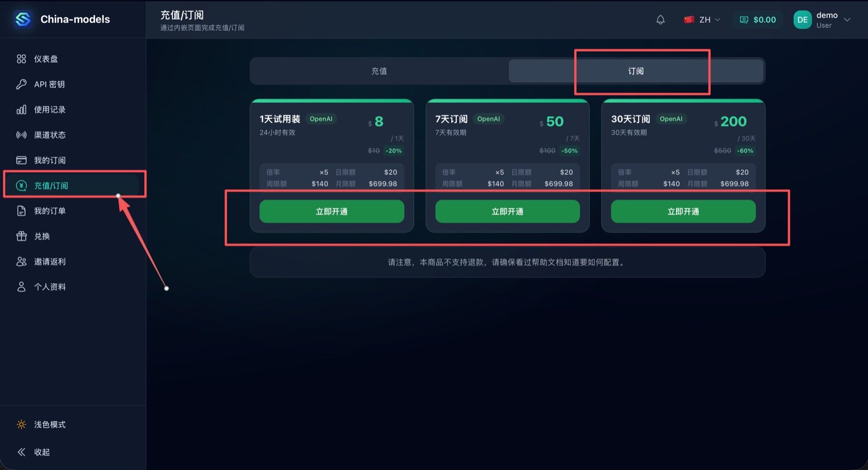Click 立即开通 for 1天试用装
868x470 pixels.
click(x=331, y=212)
